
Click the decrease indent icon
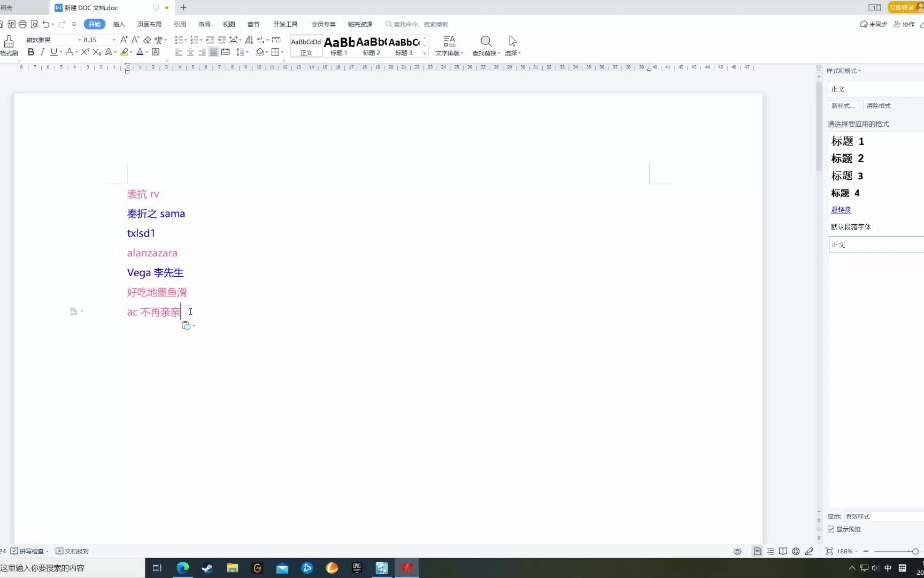(210, 40)
